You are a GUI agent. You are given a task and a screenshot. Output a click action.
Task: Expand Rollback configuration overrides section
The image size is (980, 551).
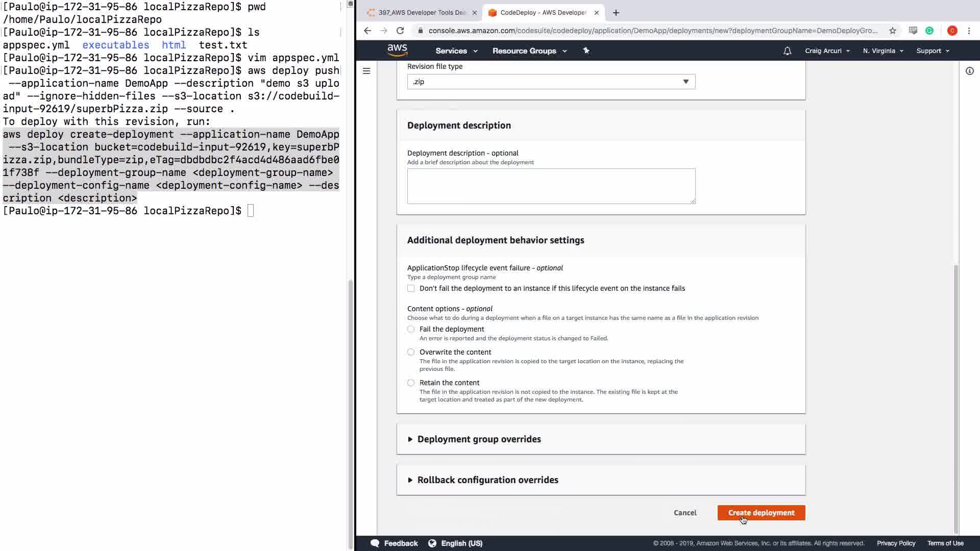(x=487, y=480)
